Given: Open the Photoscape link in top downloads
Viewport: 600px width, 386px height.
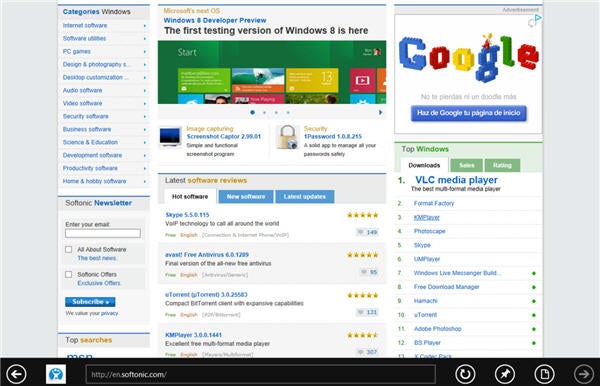Looking at the screenshot, I should tap(429, 231).
